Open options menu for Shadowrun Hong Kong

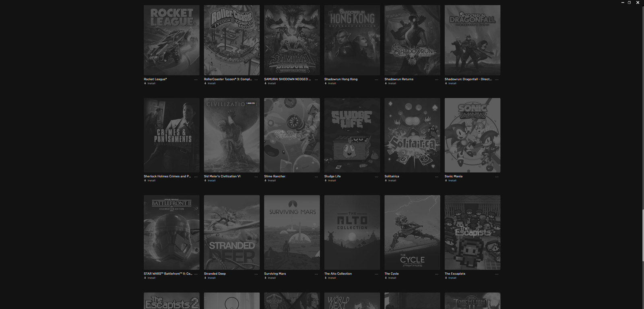[376, 80]
